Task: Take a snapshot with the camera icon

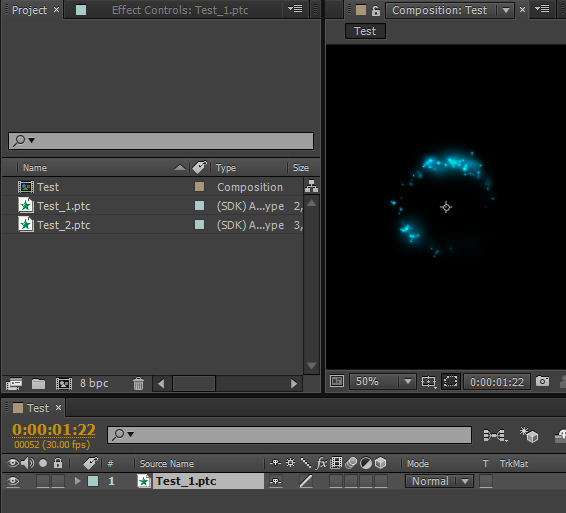Action: pos(542,381)
